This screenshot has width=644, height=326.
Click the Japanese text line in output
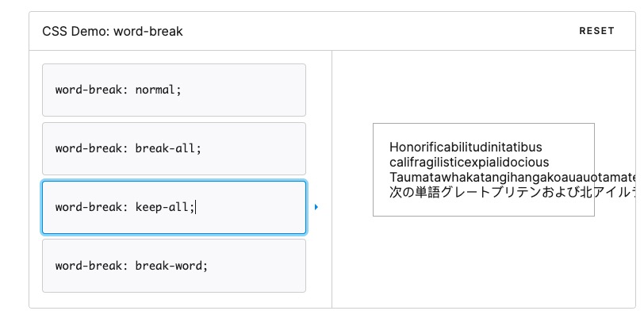492,192
